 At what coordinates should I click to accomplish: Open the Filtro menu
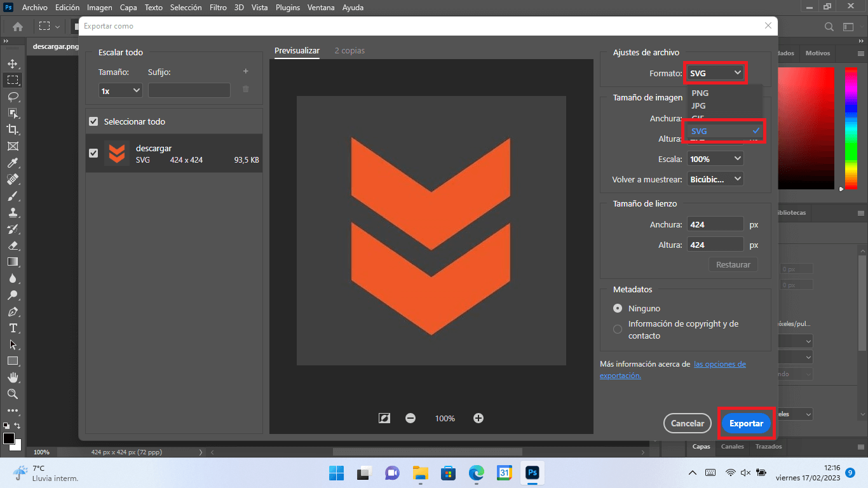point(218,8)
